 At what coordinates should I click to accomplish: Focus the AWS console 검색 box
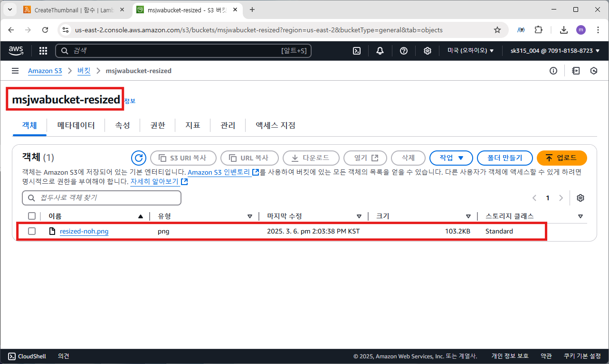pyautogui.click(x=183, y=51)
